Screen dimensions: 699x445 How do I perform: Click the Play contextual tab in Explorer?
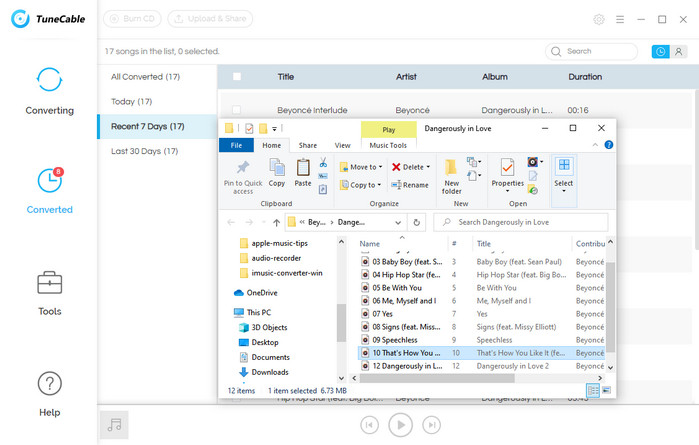click(x=388, y=130)
